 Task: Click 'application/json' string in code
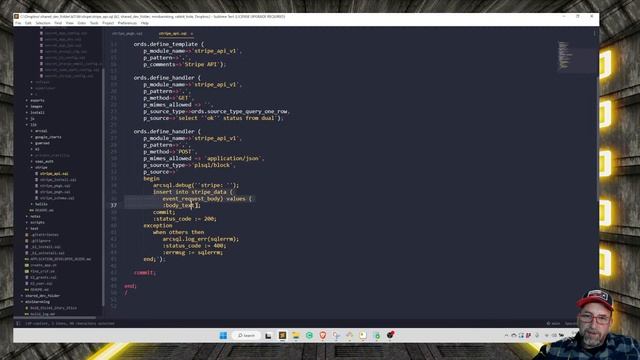[x=234, y=158]
